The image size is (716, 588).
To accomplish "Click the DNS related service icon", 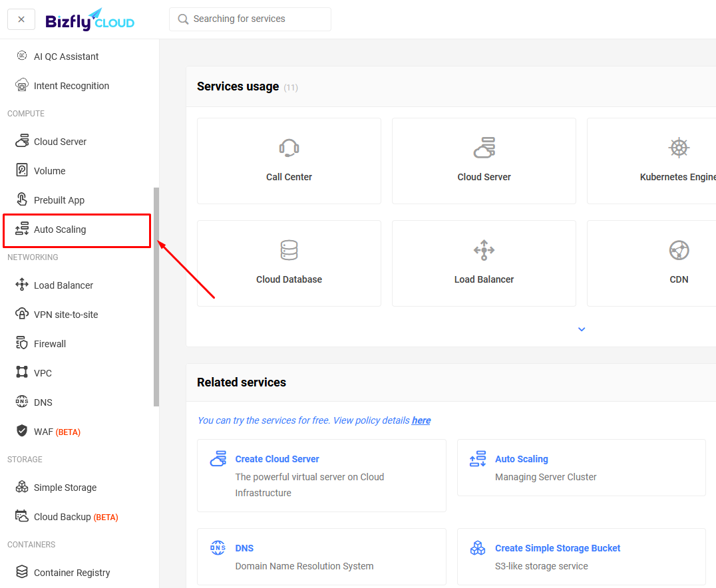I will coord(218,547).
